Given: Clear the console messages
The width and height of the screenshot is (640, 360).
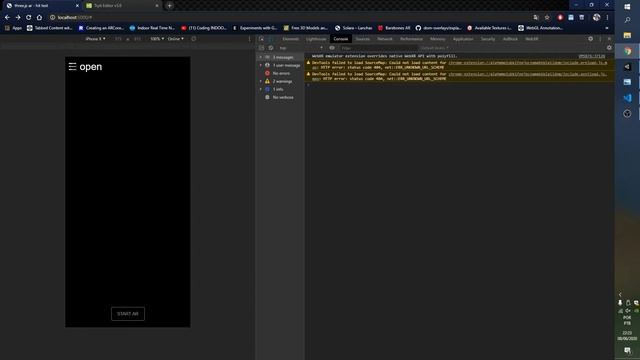Looking at the screenshot, I should pyautogui.click(x=271, y=48).
